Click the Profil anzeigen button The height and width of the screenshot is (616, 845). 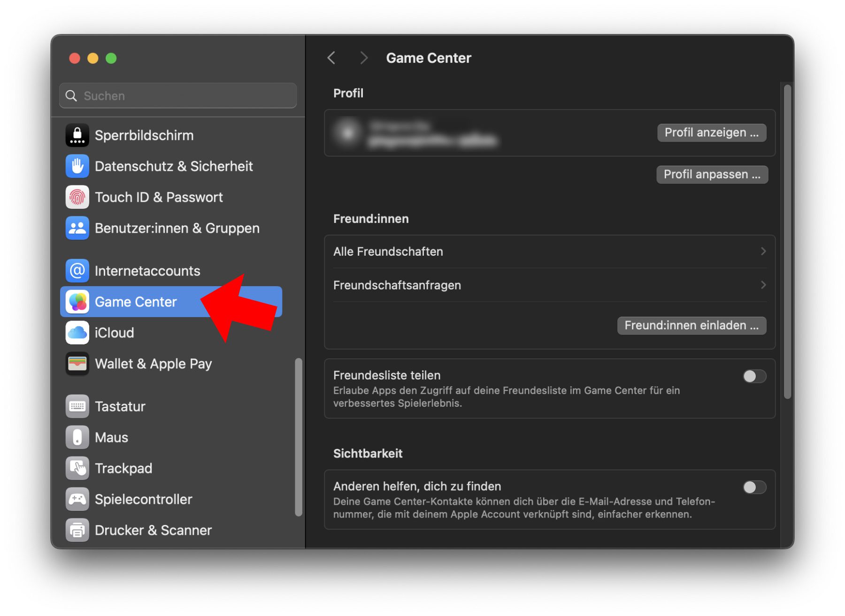(x=711, y=133)
